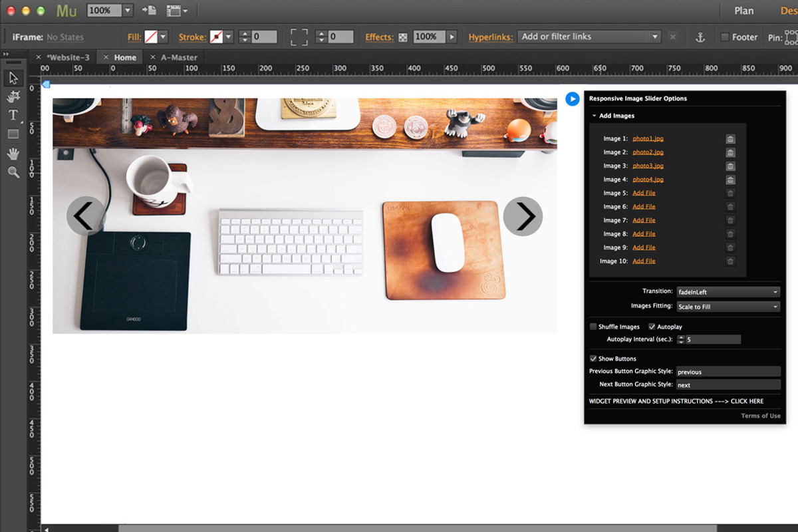
Task: Close the A-Master tab
Action: [153, 57]
